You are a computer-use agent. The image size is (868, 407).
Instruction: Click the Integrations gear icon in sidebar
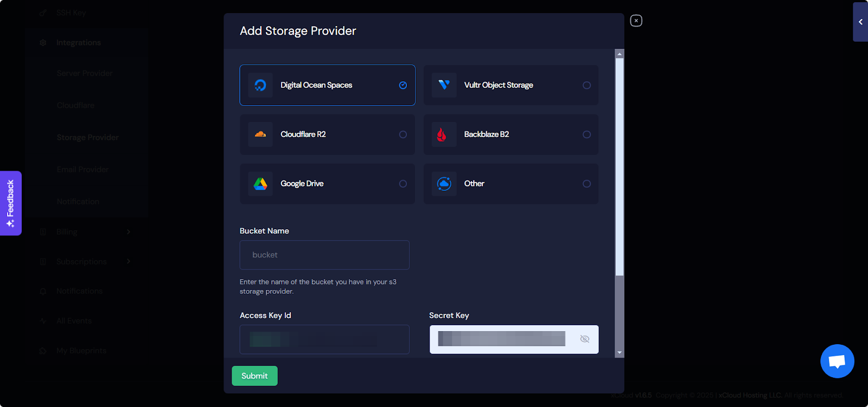43,43
